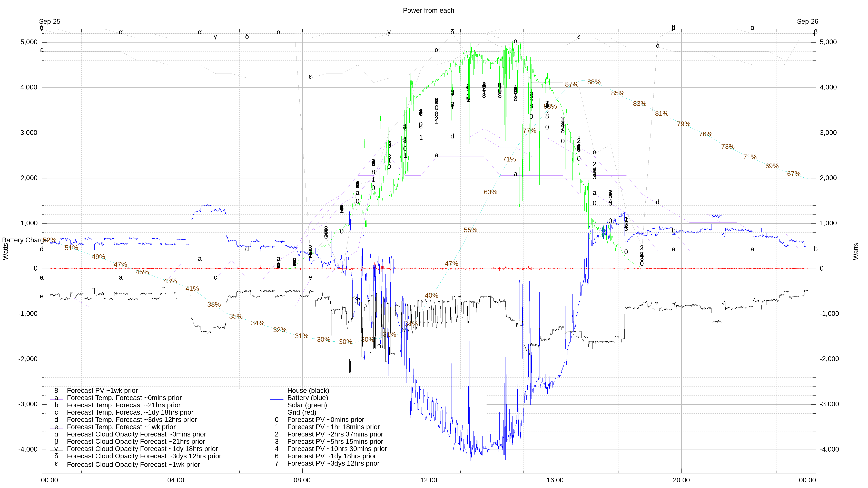The width and height of the screenshot is (868, 488).
Task: Select legend 'Forecast Temp. Forecast ~0mins prior'
Action: [124, 398]
